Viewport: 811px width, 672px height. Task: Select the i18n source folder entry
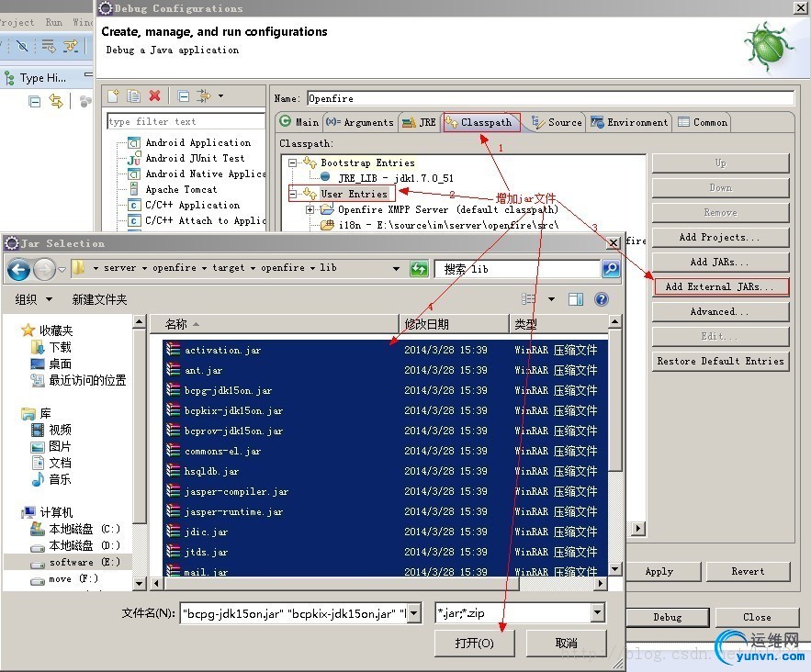tap(448, 225)
